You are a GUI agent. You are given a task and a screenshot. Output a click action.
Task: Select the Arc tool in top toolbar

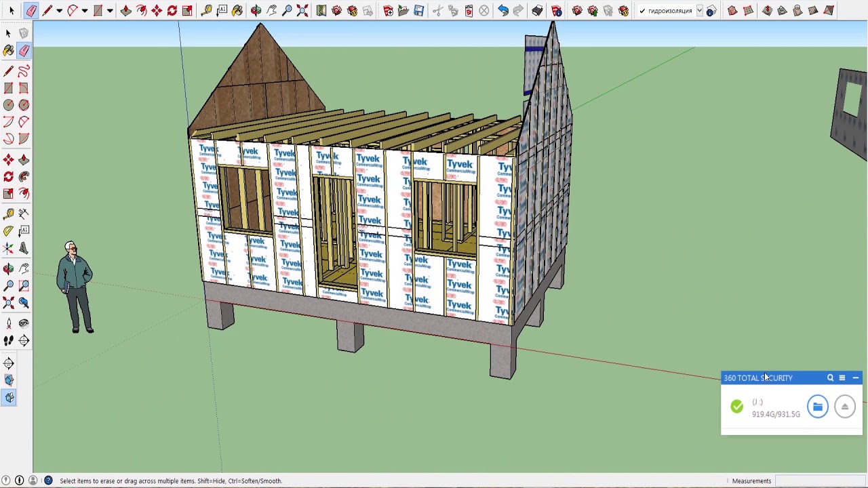(x=72, y=10)
